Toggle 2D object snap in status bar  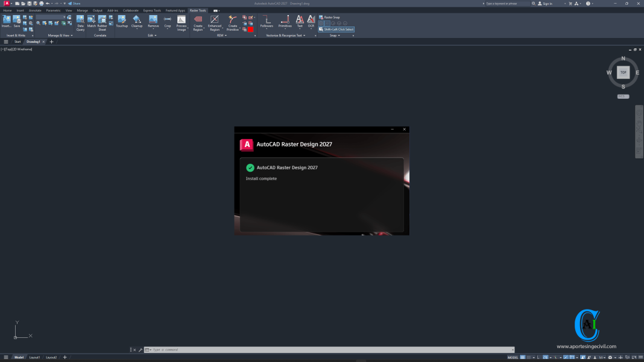(572, 358)
